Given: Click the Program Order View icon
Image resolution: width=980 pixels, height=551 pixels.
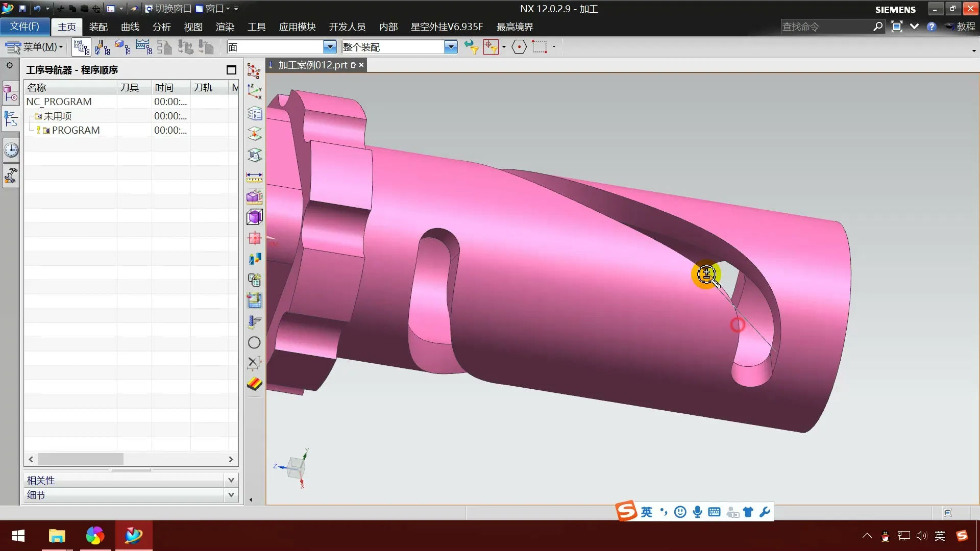Looking at the screenshot, I should 81,47.
